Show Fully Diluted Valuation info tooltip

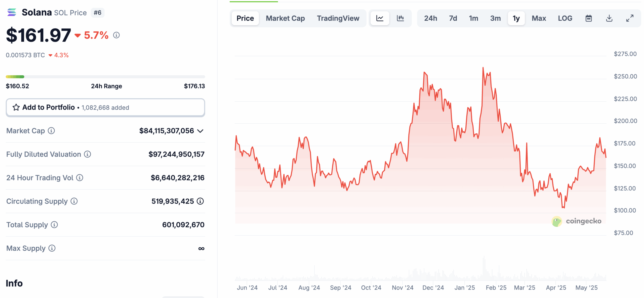[87, 154]
